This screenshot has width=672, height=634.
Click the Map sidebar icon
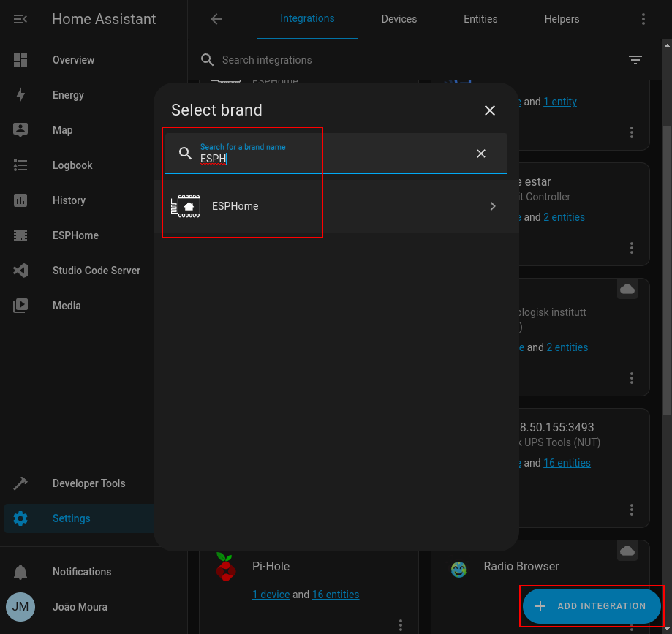click(20, 130)
